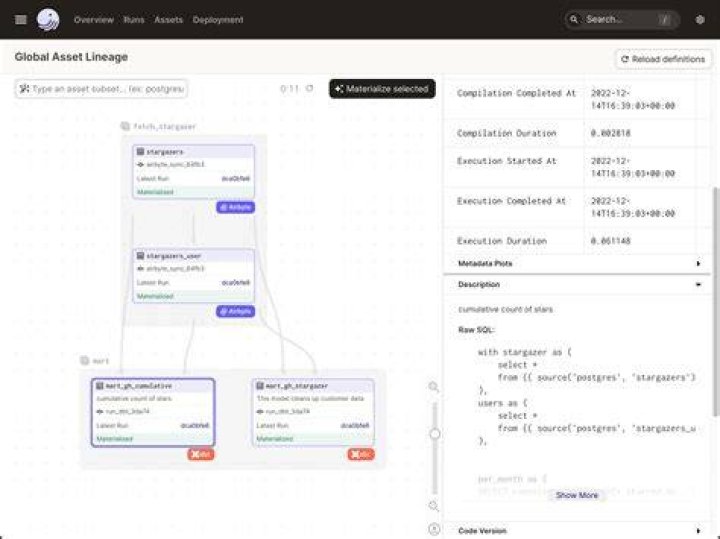Screen dimensions: 720x539
Task: Select the stargazers asset node
Action: (193, 172)
